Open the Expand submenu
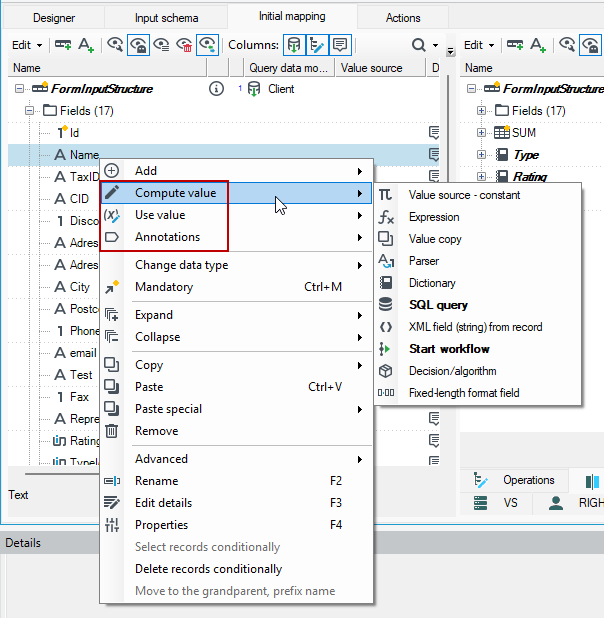 tap(236, 315)
